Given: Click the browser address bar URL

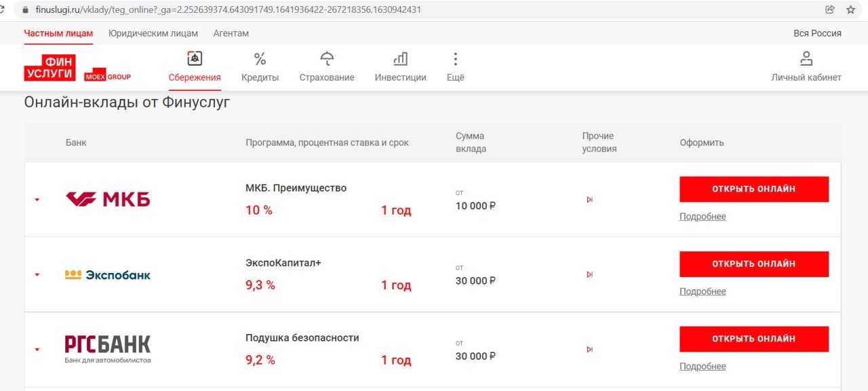Looking at the screenshot, I should click(227, 9).
